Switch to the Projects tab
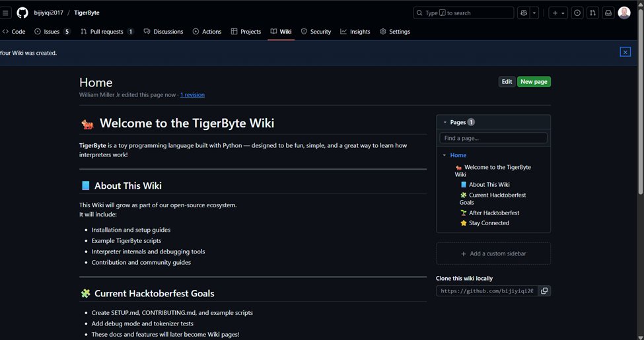Image resolution: width=644 pixels, height=340 pixels. [246, 32]
